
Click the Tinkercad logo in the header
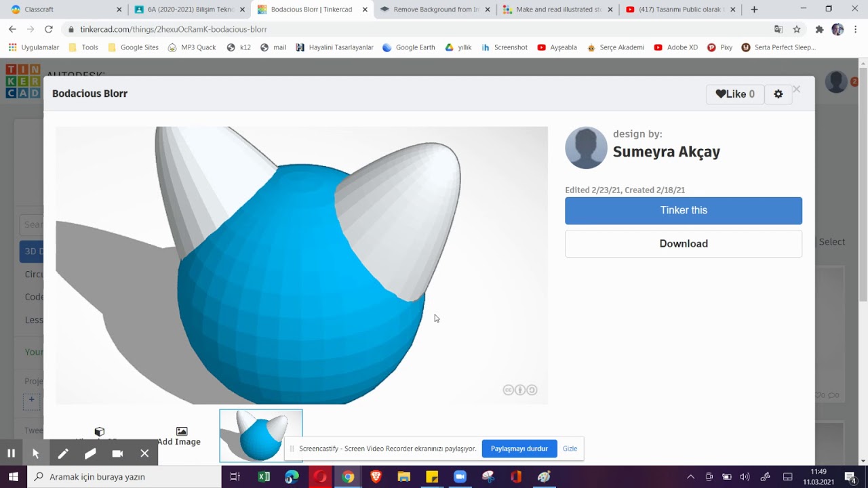(x=23, y=81)
